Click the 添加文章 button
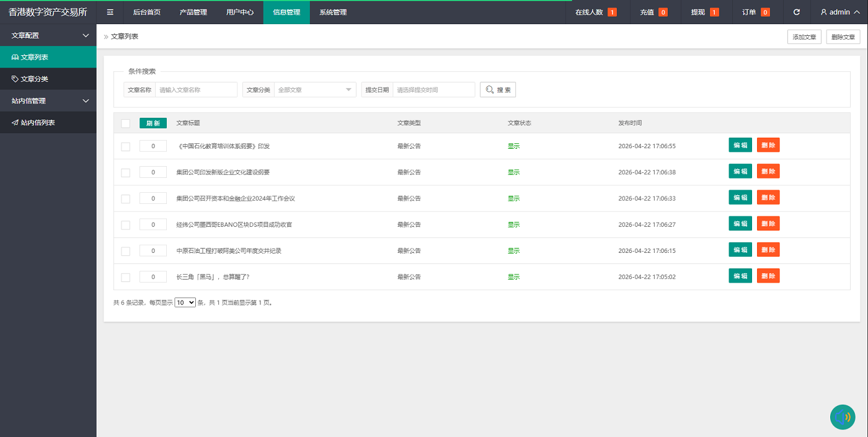Image resolution: width=868 pixels, height=437 pixels. click(804, 37)
